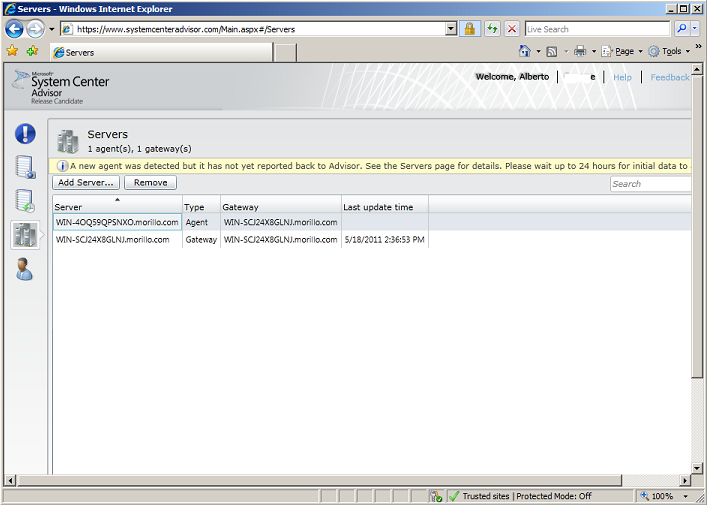Open the recent pages dropdown arrow
The image size is (707, 505).
point(51,29)
